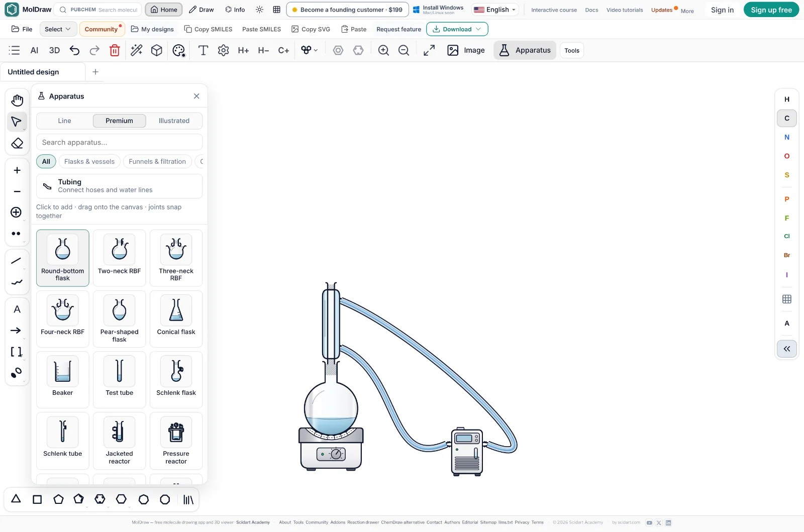Select the cyclopentane ring shape

[58, 499]
